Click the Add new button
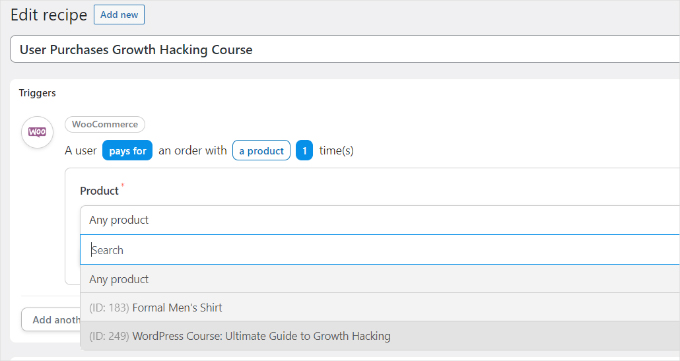This screenshot has width=680, height=361. (119, 15)
